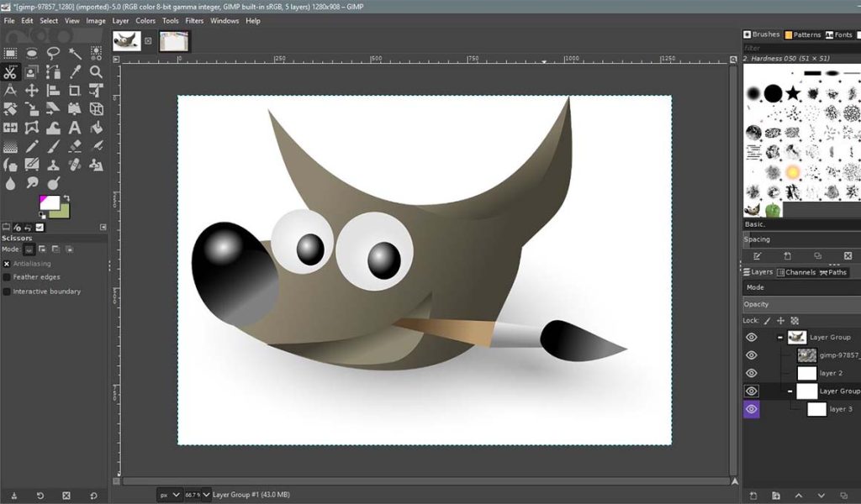Raise the selected layer

pos(799,496)
